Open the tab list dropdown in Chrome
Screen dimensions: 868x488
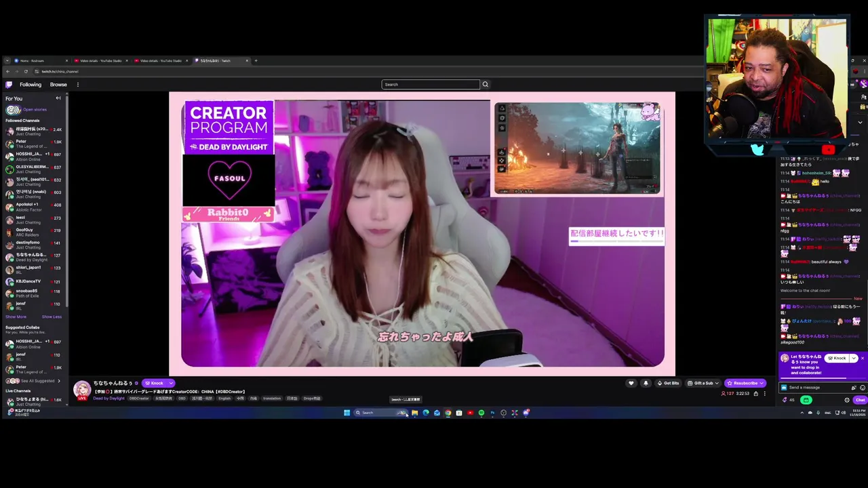click(7, 61)
